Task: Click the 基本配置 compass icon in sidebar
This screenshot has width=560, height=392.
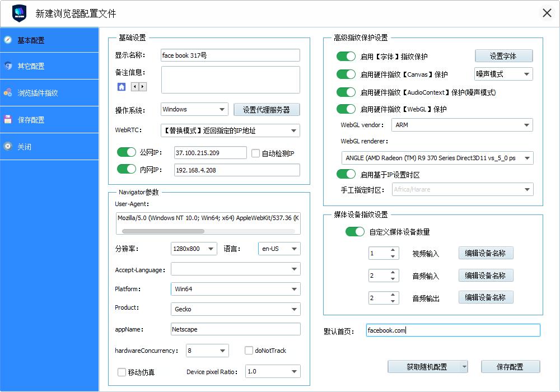Action: click(9, 40)
